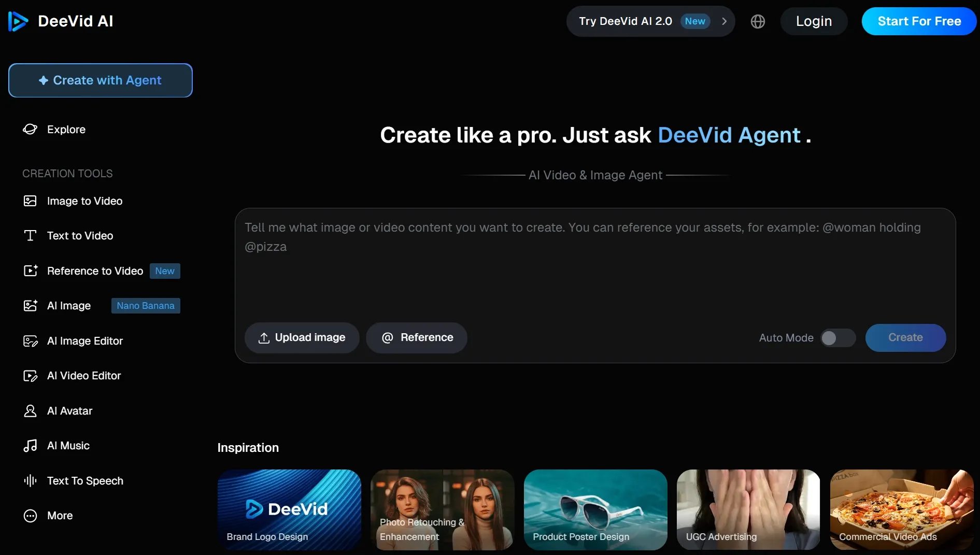Open the Product Poster Design card

point(595,510)
